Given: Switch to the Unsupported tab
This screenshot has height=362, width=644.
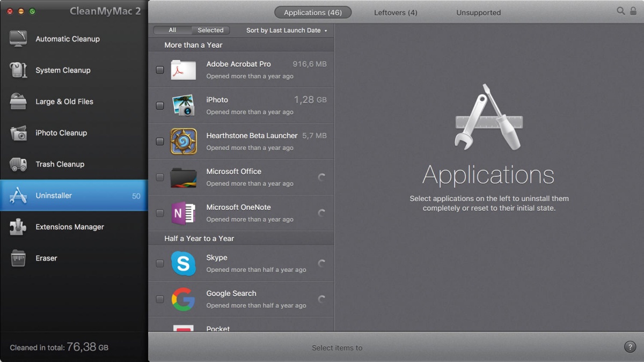Looking at the screenshot, I should tap(479, 12).
